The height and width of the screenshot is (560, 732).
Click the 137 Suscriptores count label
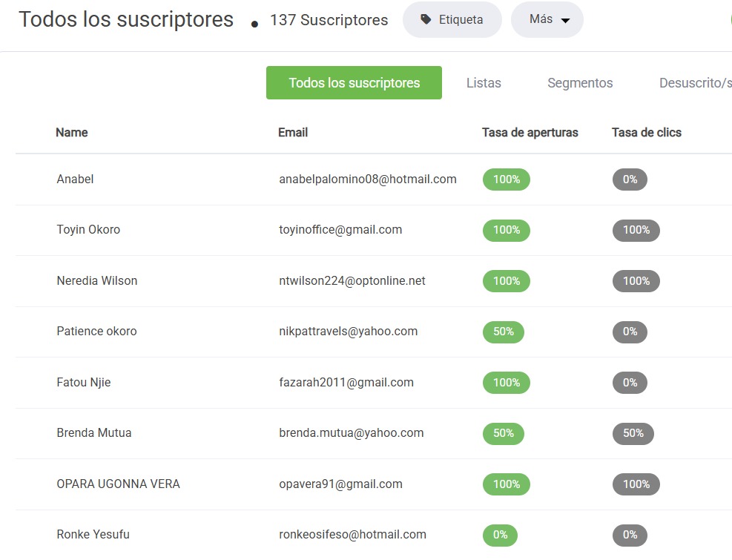[329, 20]
